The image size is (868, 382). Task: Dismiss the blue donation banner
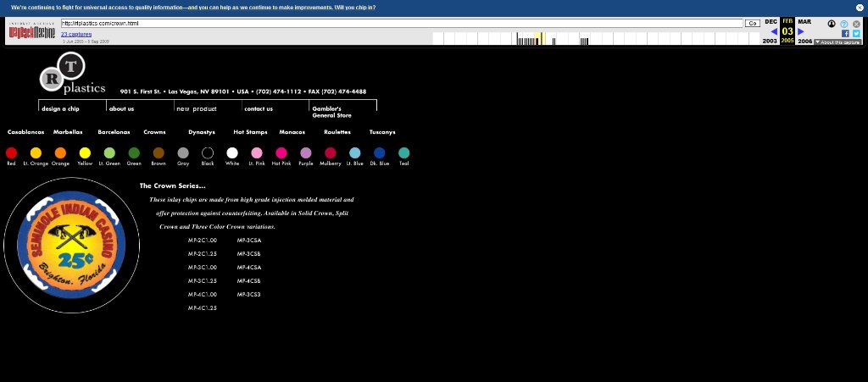point(860,8)
